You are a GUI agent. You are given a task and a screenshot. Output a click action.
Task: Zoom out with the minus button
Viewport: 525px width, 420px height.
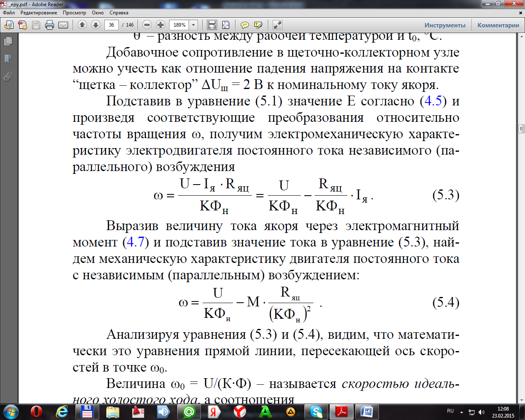point(147,25)
